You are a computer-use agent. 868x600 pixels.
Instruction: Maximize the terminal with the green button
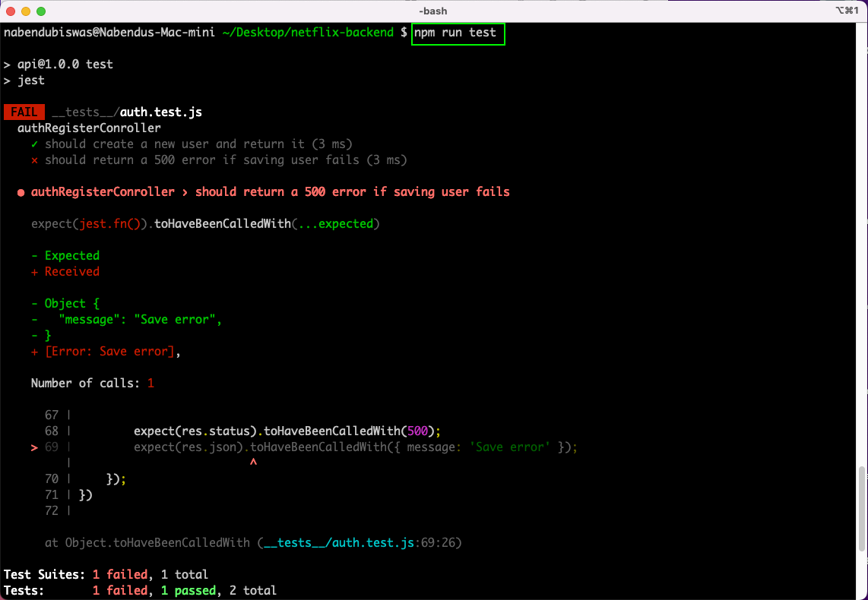(x=40, y=11)
